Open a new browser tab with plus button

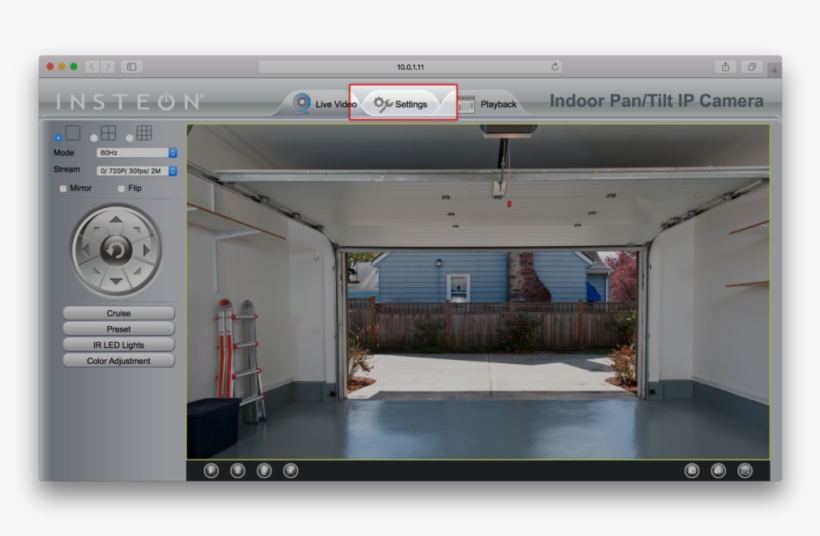[775, 70]
